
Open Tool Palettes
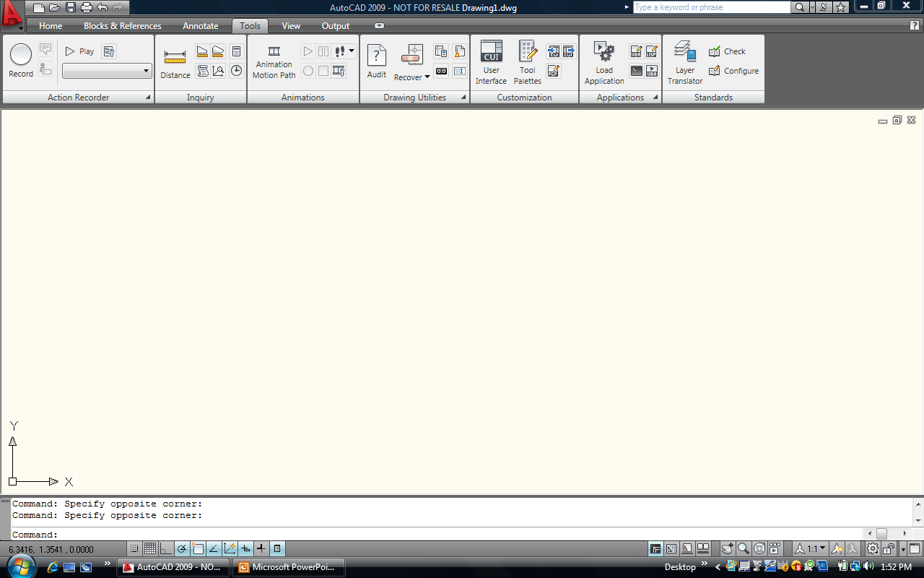pos(528,62)
